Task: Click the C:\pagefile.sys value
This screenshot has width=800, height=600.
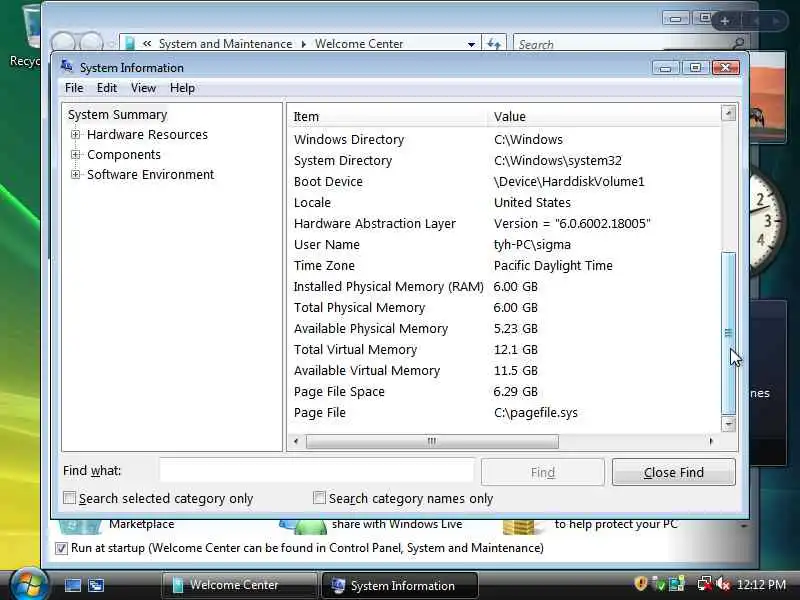Action: point(536,413)
